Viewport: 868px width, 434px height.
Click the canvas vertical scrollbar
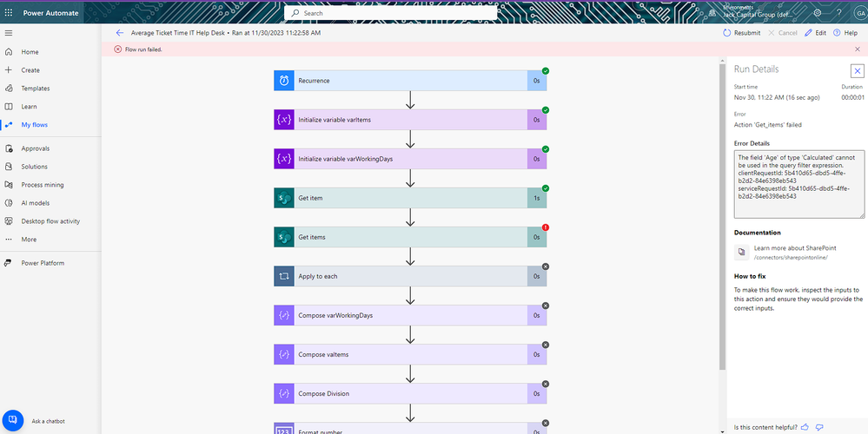coord(722,217)
